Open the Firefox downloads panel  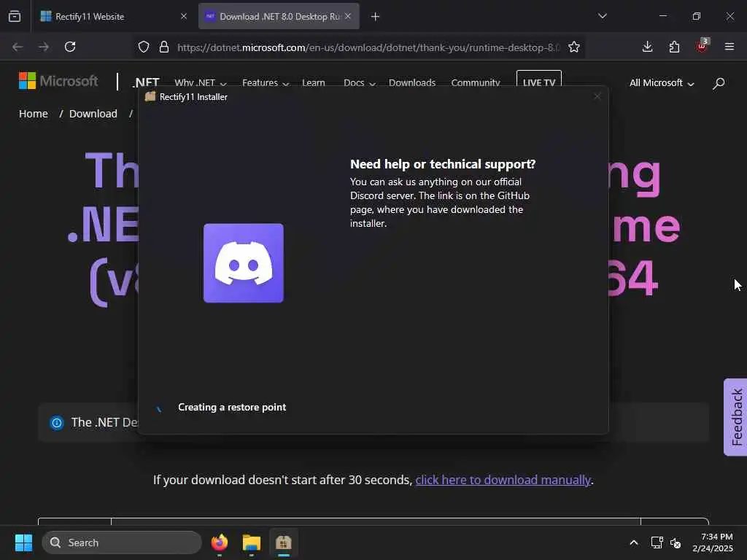pos(648,47)
